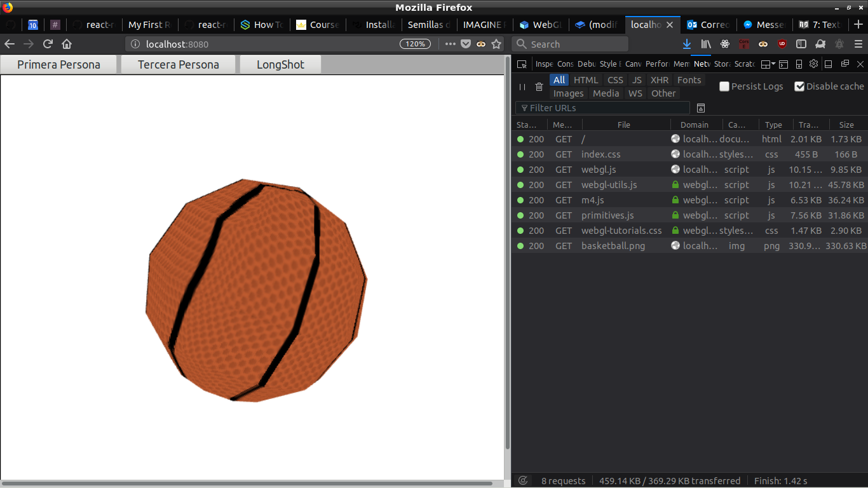Screen dimensions: 868x488
Task: Open the Firefox hamburger menu
Action: point(858,44)
